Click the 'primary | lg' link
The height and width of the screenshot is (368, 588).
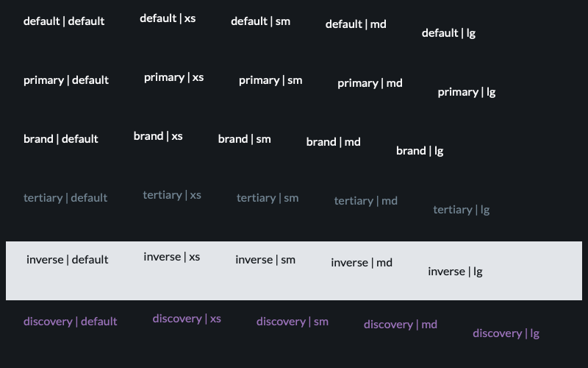tap(467, 92)
